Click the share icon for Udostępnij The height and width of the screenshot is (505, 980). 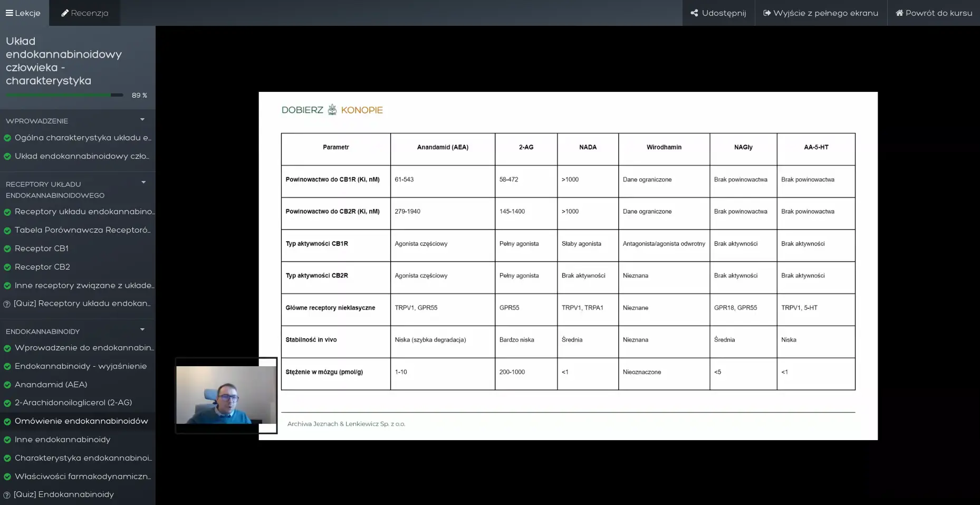[694, 13]
